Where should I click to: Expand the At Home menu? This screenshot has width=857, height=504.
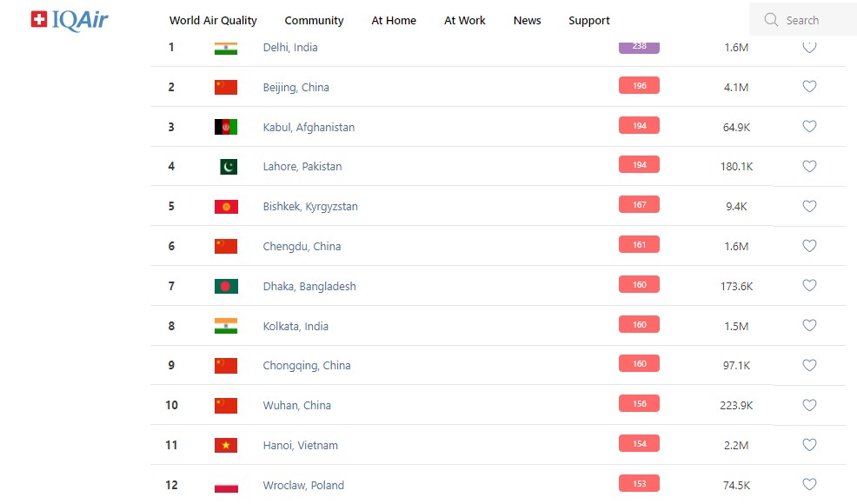(x=394, y=20)
